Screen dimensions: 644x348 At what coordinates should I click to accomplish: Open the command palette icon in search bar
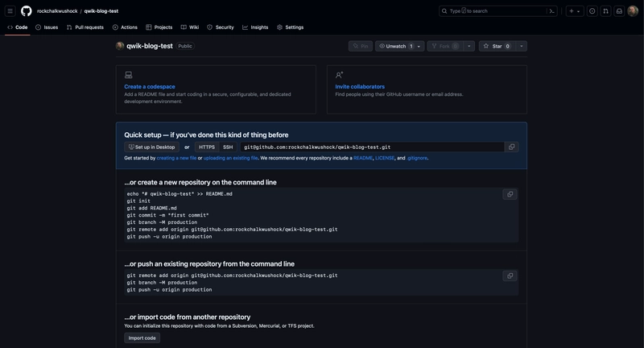552,11
